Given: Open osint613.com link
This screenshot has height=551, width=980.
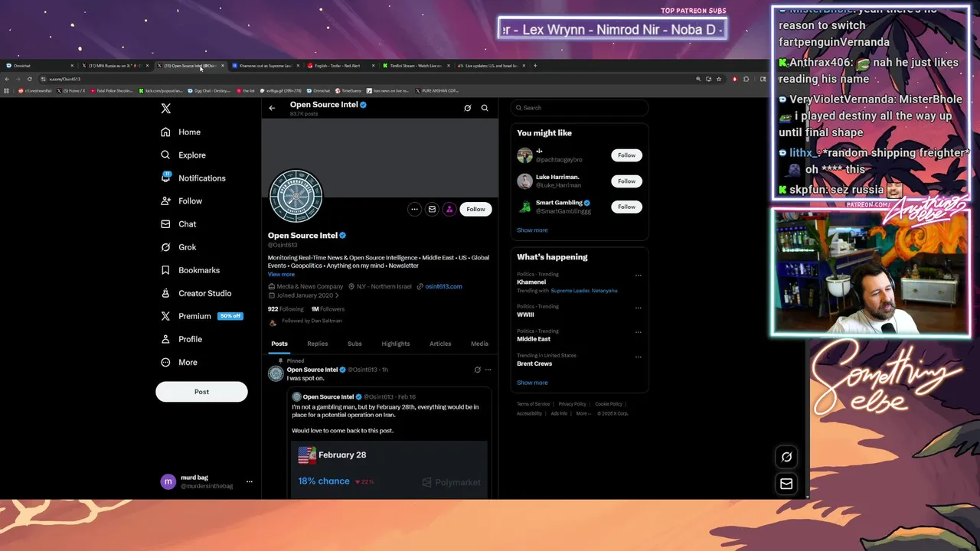Looking at the screenshot, I should [x=443, y=286].
